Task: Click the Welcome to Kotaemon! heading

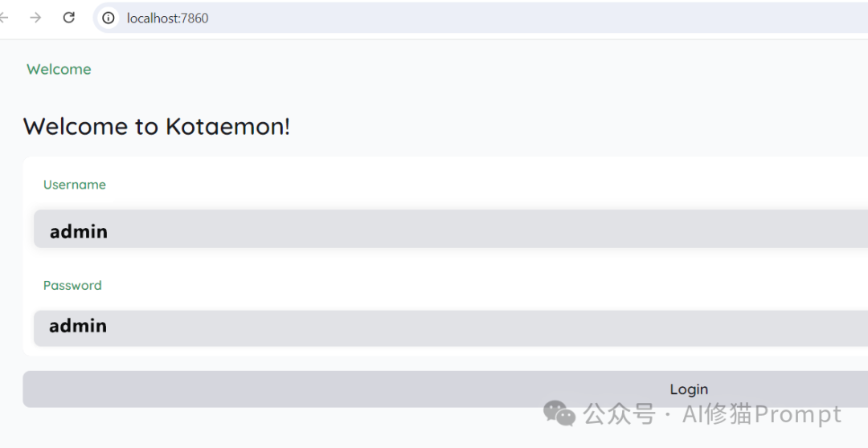Action: (157, 126)
